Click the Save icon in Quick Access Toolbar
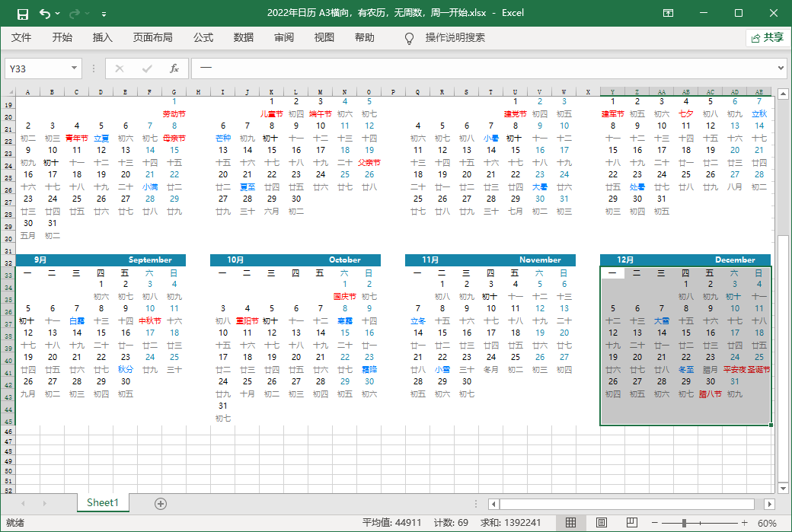 pos(22,13)
